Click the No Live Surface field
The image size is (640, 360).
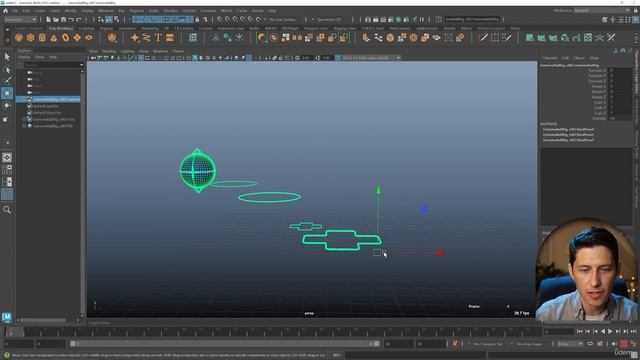click(282, 19)
